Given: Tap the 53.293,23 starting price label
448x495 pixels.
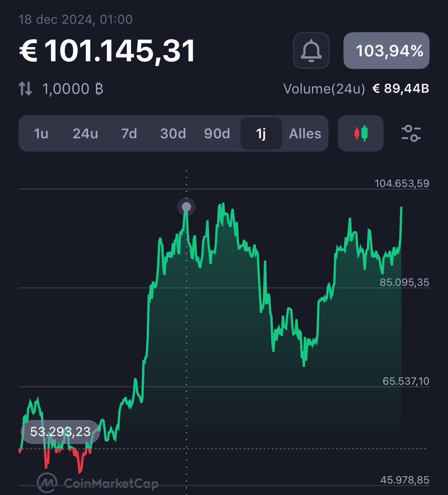Looking at the screenshot, I should (x=60, y=432).
